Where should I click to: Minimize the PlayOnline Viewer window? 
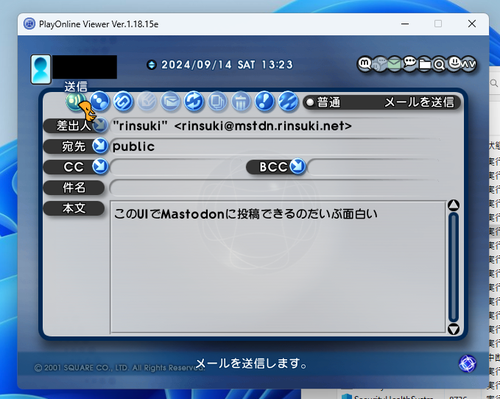point(405,24)
